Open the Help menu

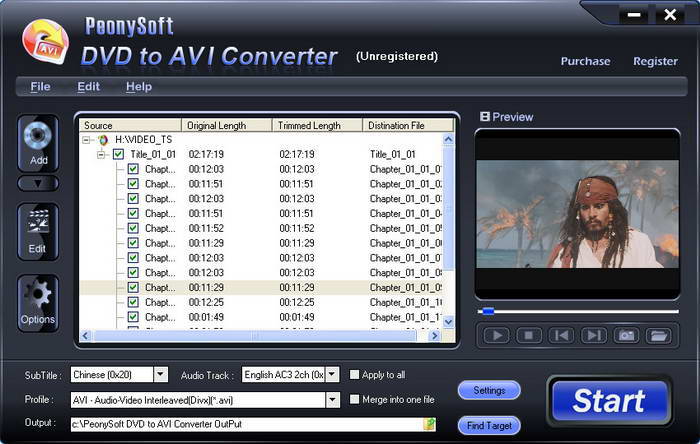tap(139, 87)
